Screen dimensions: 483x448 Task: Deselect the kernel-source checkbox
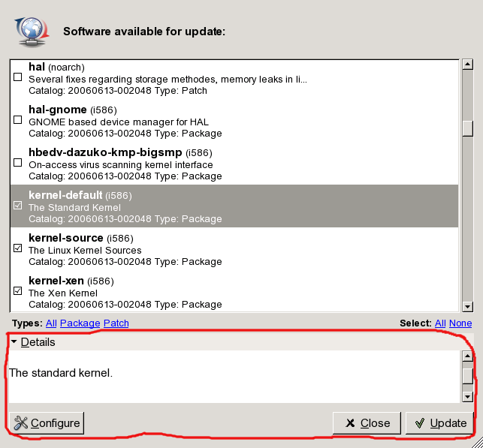click(18, 248)
